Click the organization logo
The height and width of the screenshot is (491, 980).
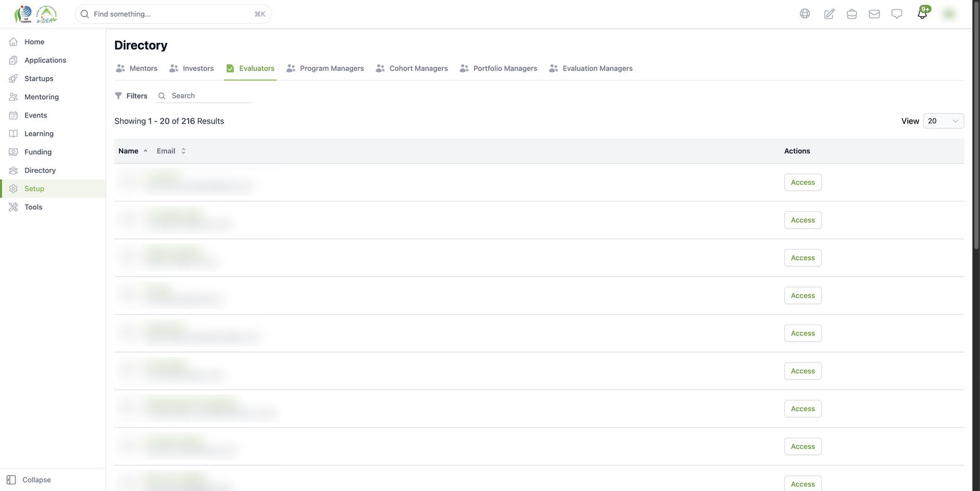[36, 13]
